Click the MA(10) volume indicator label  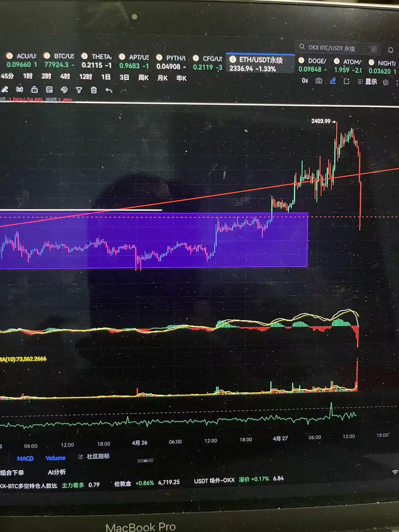click(23, 359)
